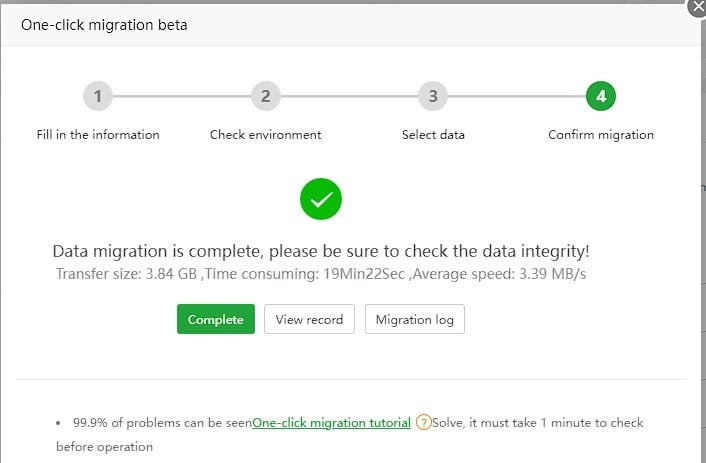Open the One-click migration tutorial link

[331, 423]
